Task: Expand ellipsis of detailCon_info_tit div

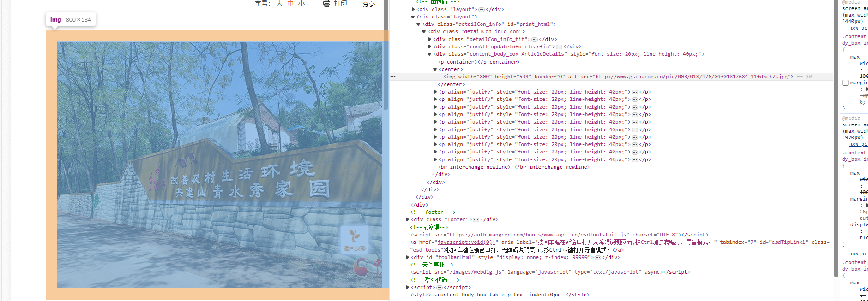Action: (535, 40)
